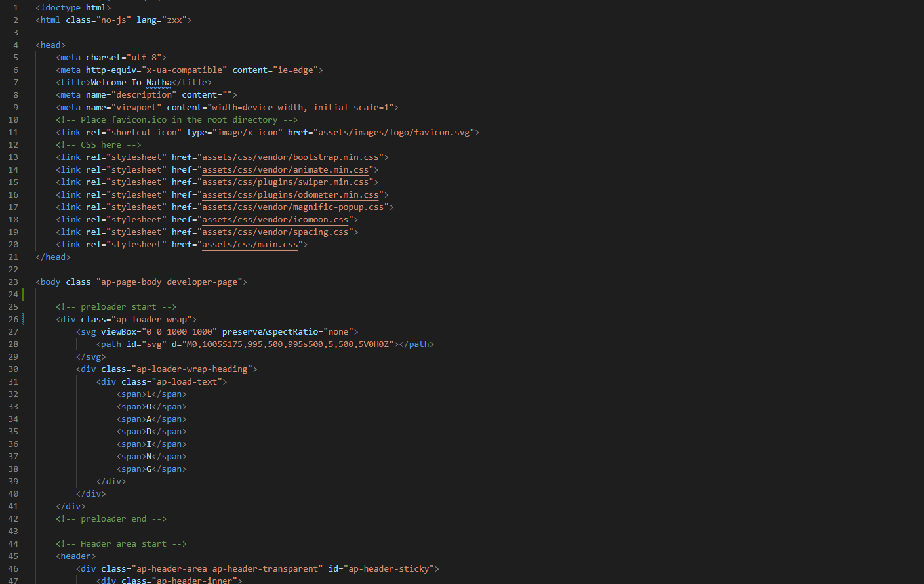Click the "x-ua-compatible" http-equiv value
Viewport: 924px width, 584px height.
coord(184,70)
